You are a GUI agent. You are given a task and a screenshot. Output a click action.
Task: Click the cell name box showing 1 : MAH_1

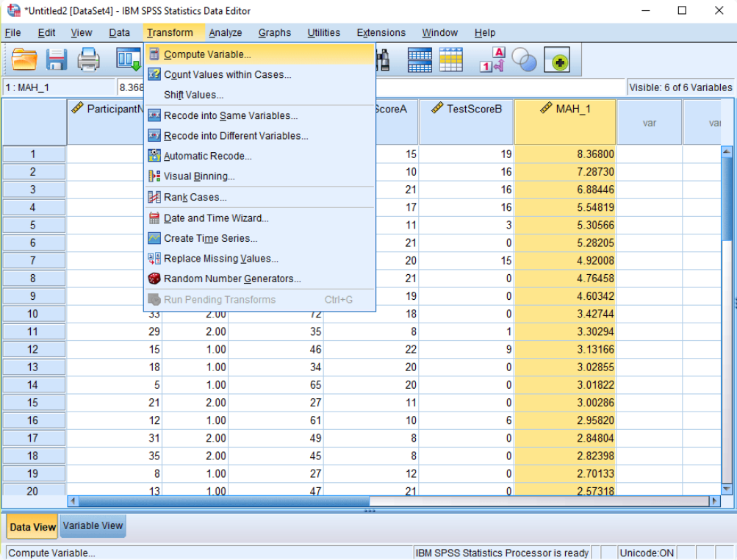tap(59, 87)
